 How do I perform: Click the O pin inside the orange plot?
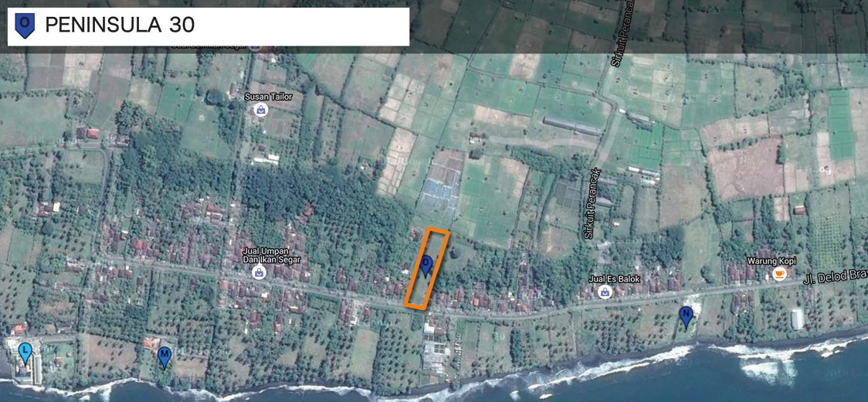[426, 265]
